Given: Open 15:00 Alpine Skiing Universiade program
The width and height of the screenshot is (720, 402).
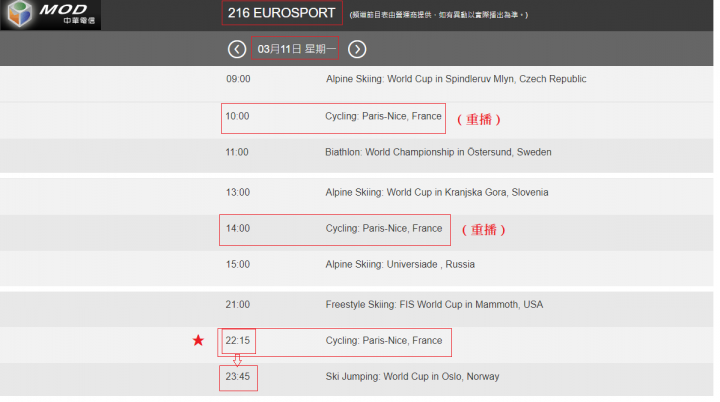Looking at the screenshot, I should pos(357,268).
